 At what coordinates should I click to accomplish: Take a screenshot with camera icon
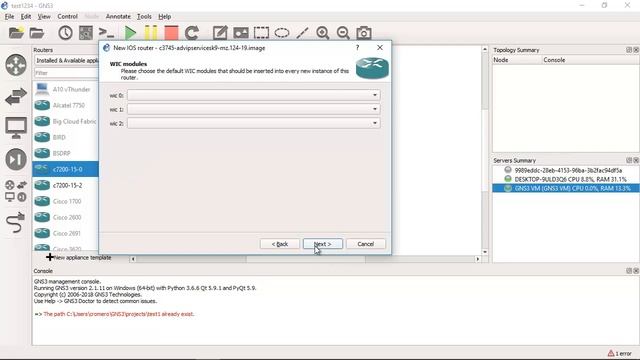click(x=364, y=33)
